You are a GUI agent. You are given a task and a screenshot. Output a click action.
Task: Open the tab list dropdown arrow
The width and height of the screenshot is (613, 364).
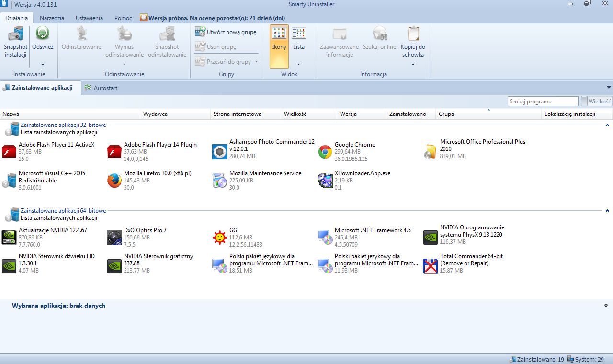click(609, 88)
